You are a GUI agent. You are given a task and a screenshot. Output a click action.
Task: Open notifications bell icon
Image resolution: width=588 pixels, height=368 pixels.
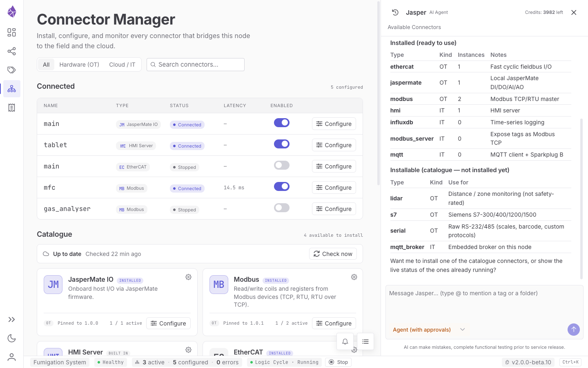click(345, 341)
